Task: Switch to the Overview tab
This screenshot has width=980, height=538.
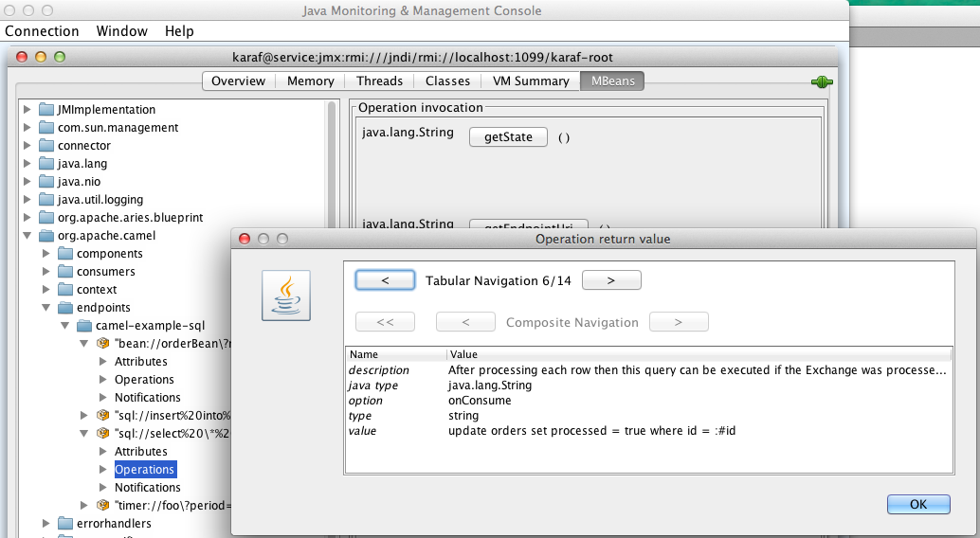Action: (x=238, y=81)
